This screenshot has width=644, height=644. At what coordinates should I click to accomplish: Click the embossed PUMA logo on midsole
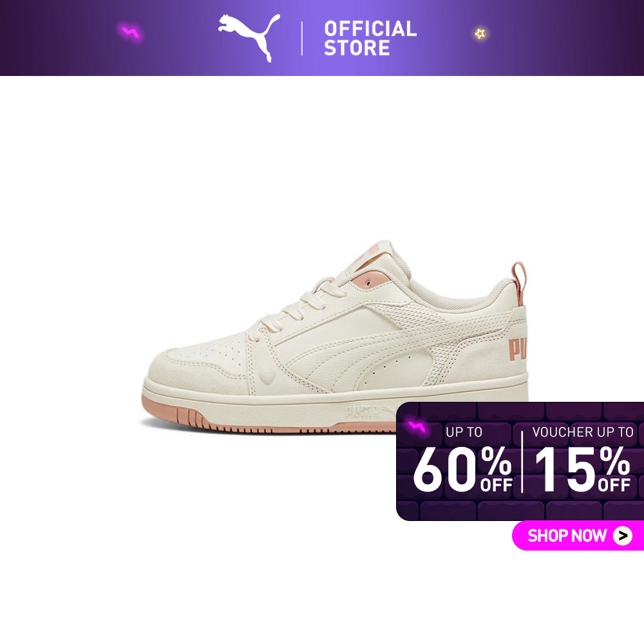coord(361,412)
